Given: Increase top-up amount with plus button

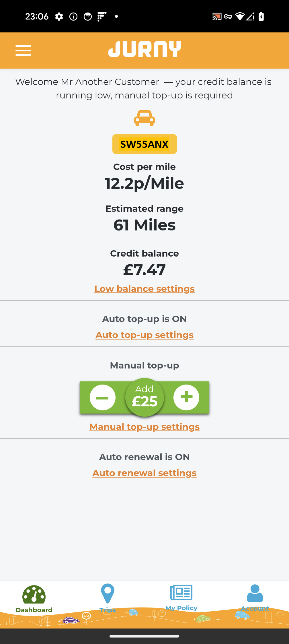Looking at the screenshot, I should [186, 397].
